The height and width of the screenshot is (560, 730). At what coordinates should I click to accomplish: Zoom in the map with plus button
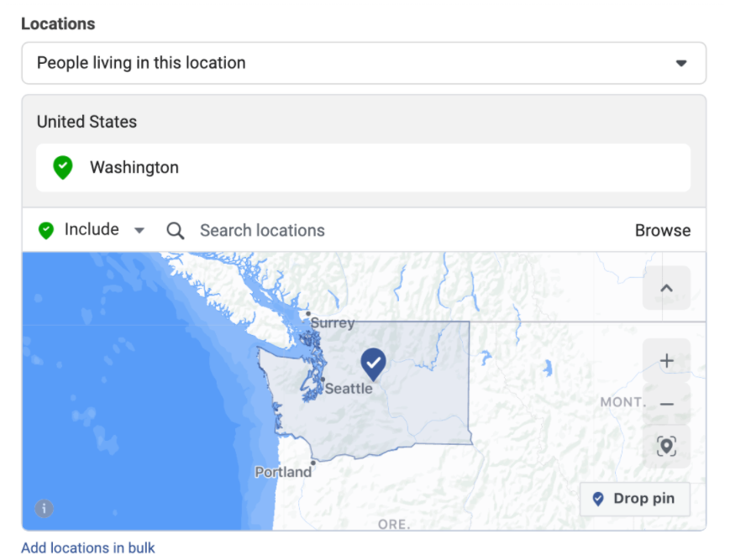(x=666, y=360)
